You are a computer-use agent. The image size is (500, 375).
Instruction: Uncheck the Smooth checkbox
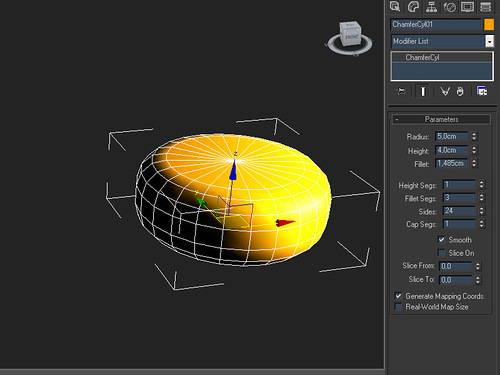click(x=441, y=240)
